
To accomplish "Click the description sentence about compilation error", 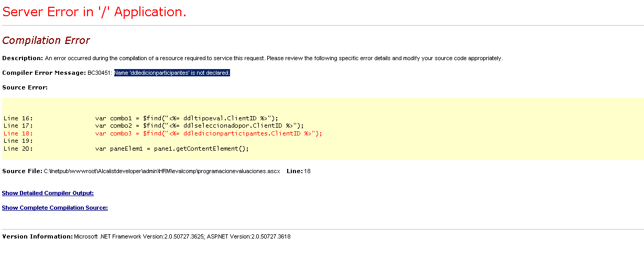I will [274, 58].
